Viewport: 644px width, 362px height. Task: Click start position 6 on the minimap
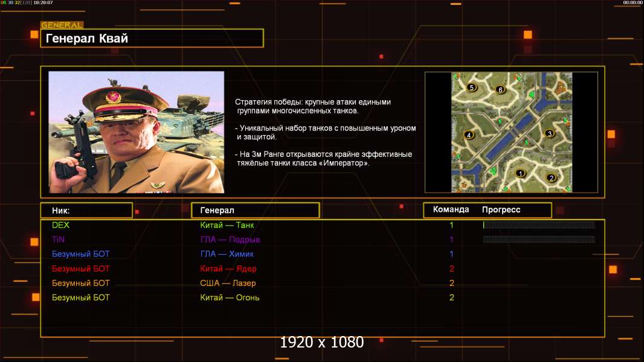pos(500,90)
